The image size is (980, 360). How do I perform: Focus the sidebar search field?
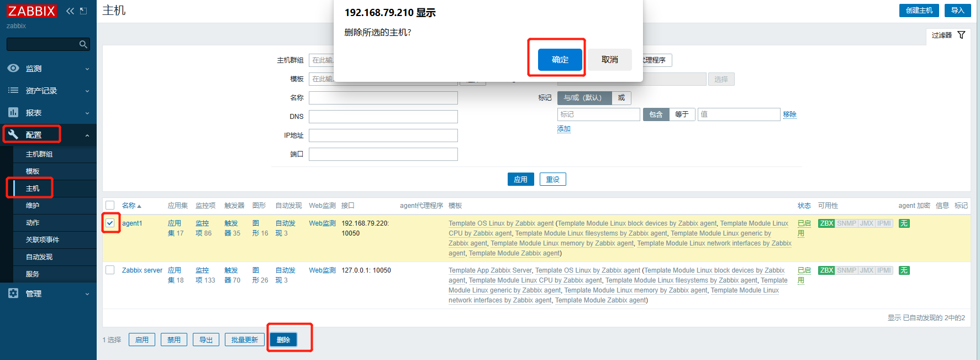click(43, 44)
